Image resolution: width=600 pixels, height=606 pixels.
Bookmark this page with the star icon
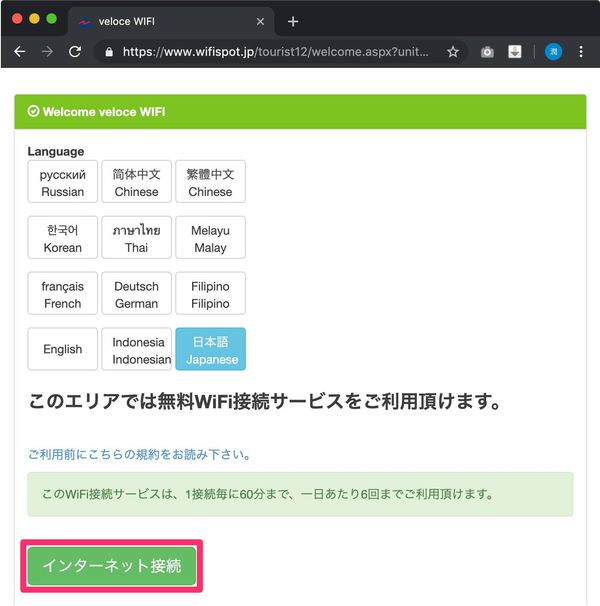coord(453,52)
